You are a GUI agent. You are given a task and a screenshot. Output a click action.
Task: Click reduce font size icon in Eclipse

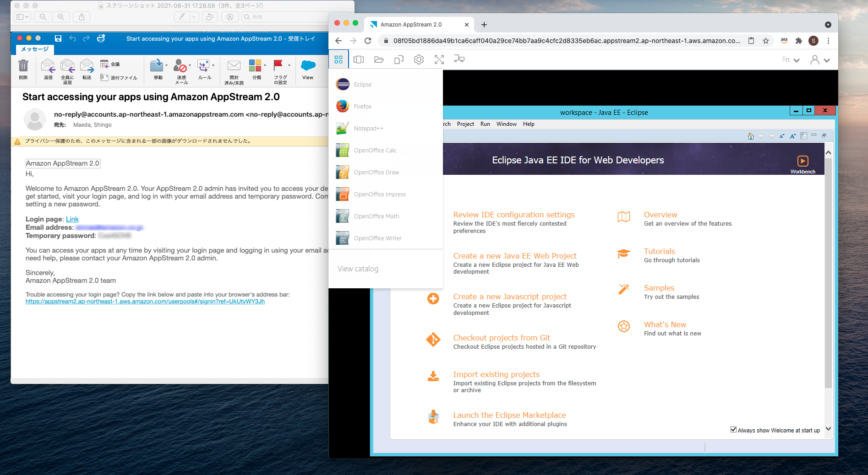tap(782, 135)
